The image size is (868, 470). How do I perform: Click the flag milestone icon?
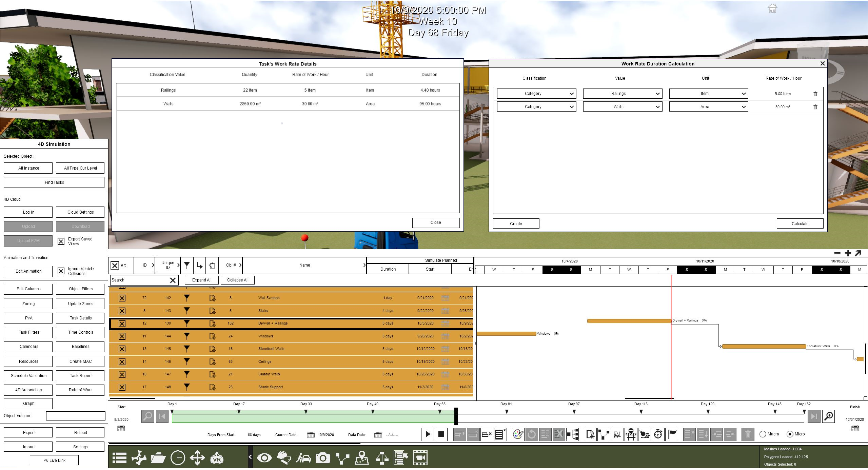pyautogui.click(x=672, y=434)
